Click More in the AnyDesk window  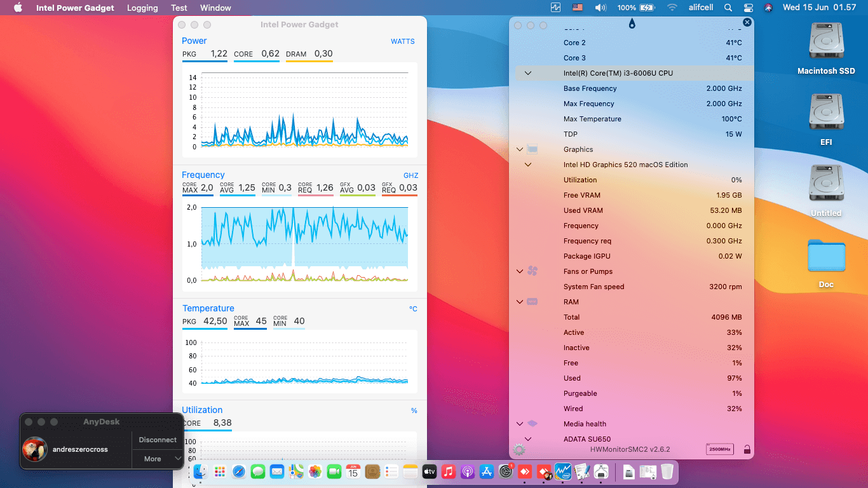click(151, 459)
